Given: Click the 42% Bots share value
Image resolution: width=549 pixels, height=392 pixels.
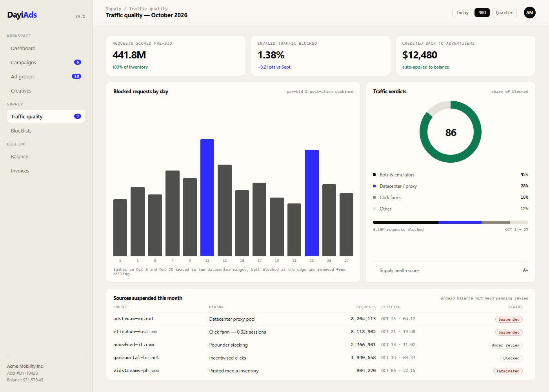Looking at the screenshot, I should pos(524,174).
